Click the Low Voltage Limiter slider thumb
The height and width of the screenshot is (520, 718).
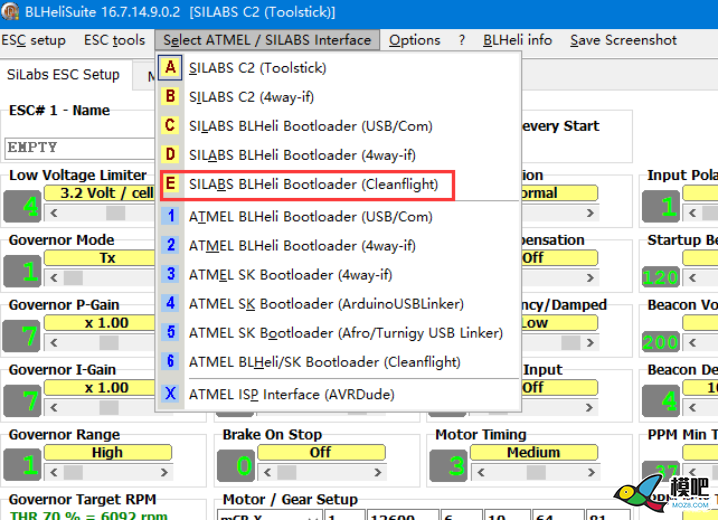(x=115, y=213)
